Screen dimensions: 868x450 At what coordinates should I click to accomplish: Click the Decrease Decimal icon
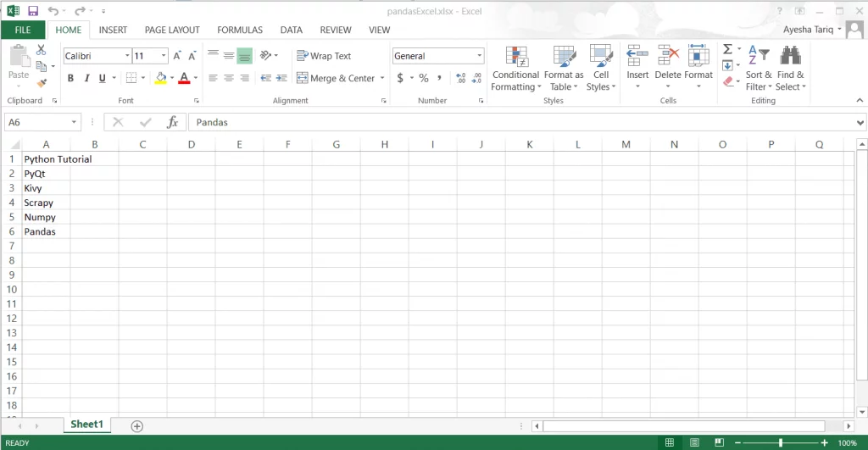tap(476, 78)
